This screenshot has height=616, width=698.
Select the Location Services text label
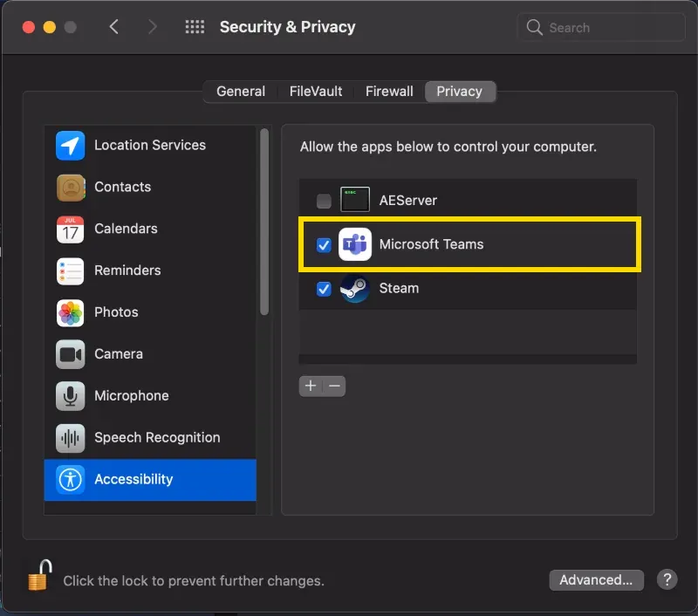[x=150, y=145]
